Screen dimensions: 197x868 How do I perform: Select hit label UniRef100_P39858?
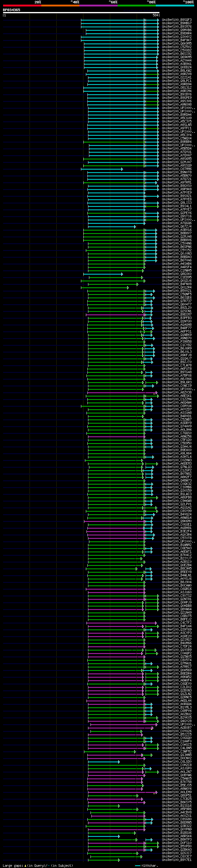[x=177, y=342]
